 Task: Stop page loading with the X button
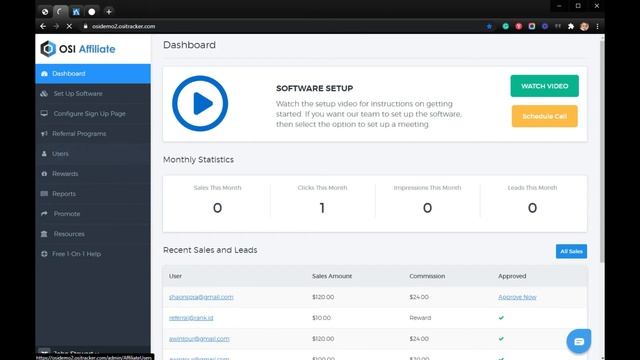(x=69, y=26)
